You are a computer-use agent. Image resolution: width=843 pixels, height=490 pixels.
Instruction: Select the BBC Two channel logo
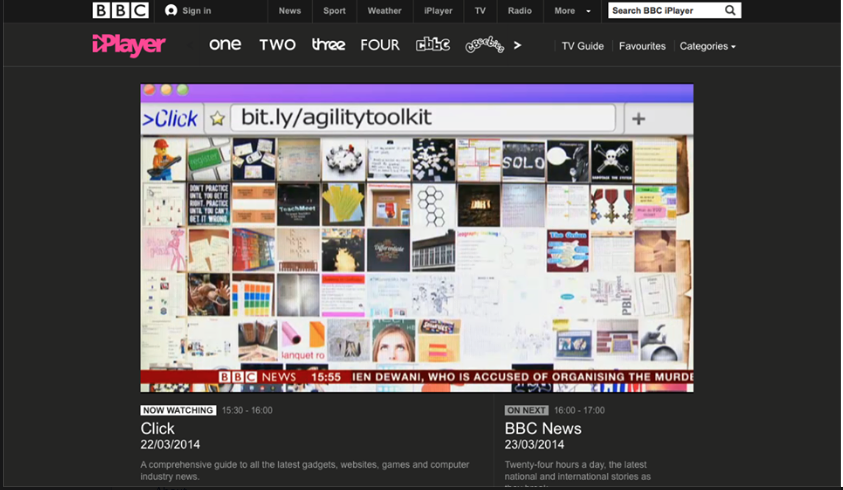(x=277, y=45)
